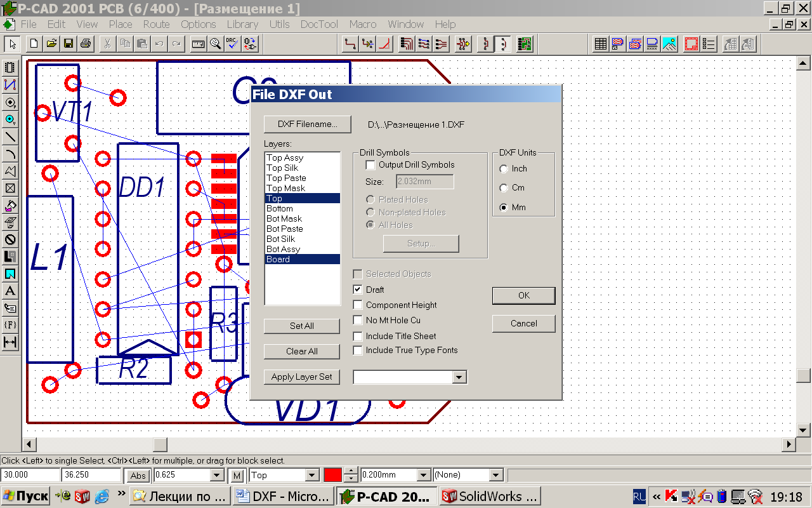The height and width of the screenshot is (508, 812).
Task: Open the line width 0.200mm dropdown
Action: click(424, 475)
